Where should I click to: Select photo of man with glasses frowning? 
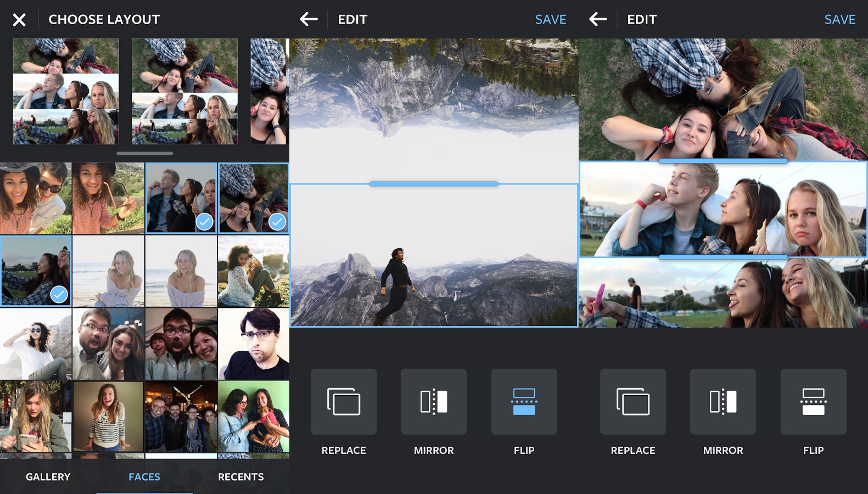pyautogui.click(x=254, y=344)
